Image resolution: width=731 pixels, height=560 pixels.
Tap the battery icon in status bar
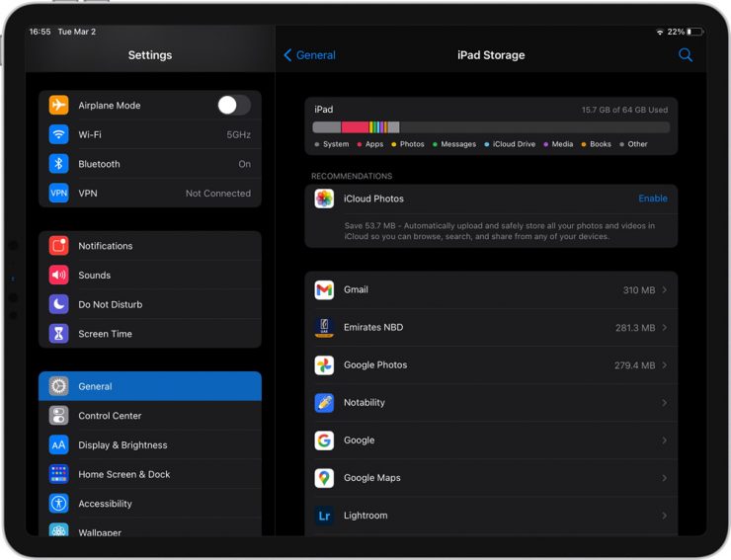point(695,32)
